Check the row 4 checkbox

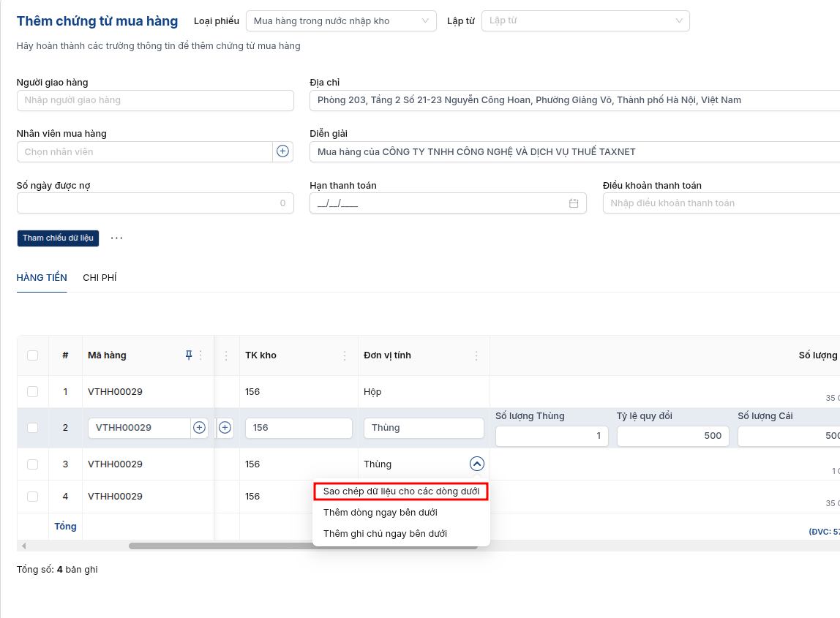click(33, 497)
